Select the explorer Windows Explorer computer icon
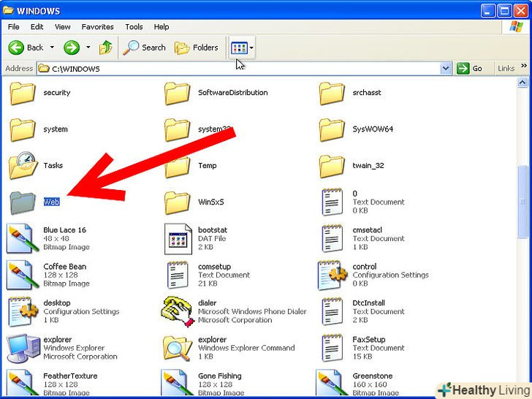Screen dimensions: 532x399 [23, 349]
